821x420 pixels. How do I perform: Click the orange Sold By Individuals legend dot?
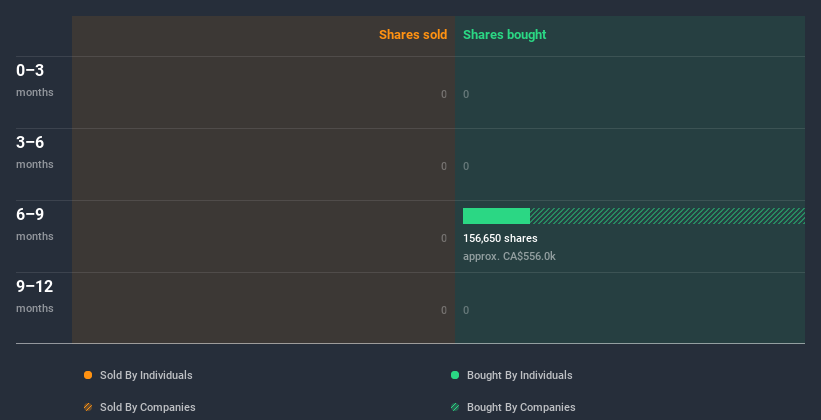click(x=88, y=375)
